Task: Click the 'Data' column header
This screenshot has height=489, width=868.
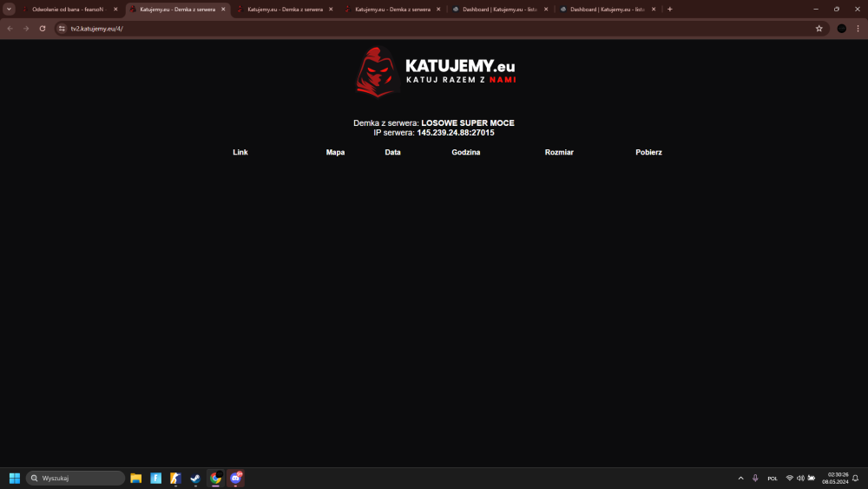Action: tap(392, 152)
